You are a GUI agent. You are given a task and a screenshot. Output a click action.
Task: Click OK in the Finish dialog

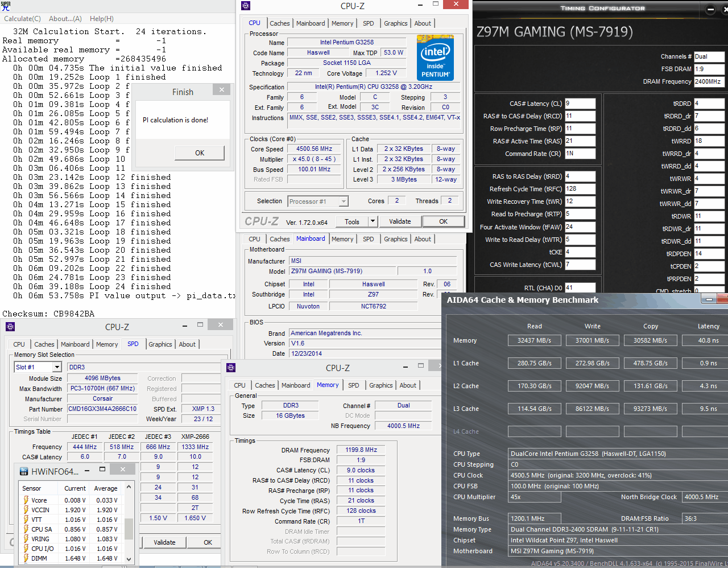(x=200, y=153)
